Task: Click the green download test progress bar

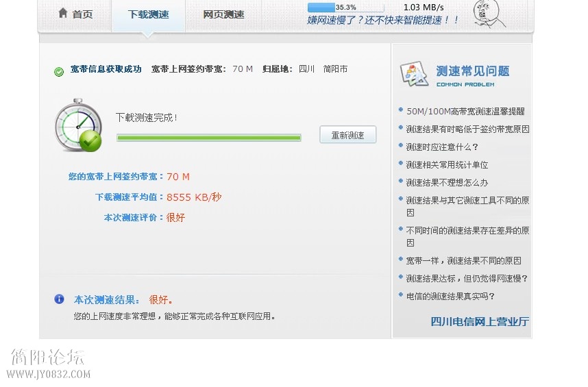Action: point(209,138)
